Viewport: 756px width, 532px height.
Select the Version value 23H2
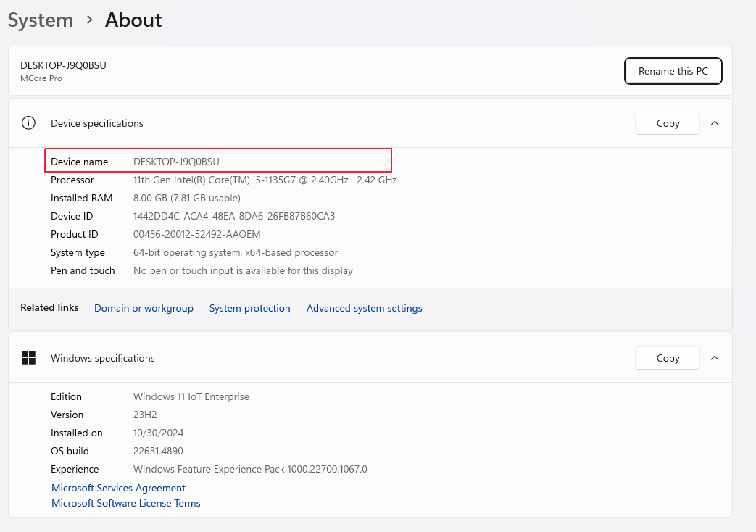[145, 415]
